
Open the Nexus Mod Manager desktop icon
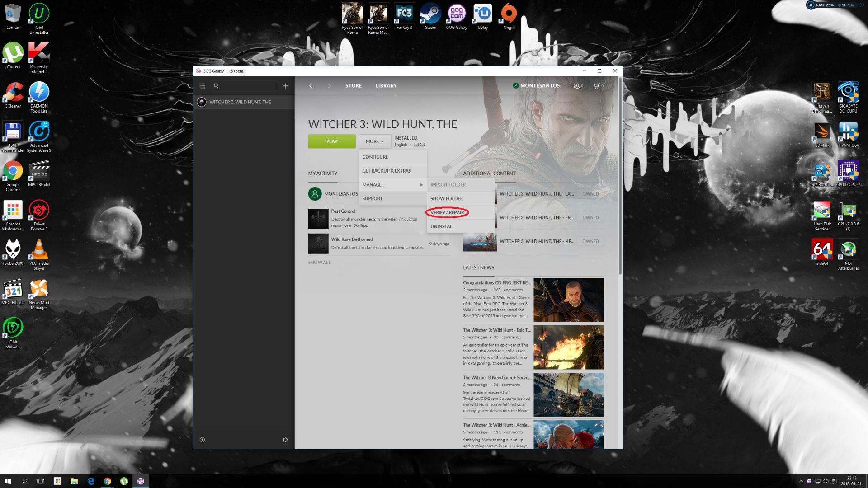tap(39, 294)
